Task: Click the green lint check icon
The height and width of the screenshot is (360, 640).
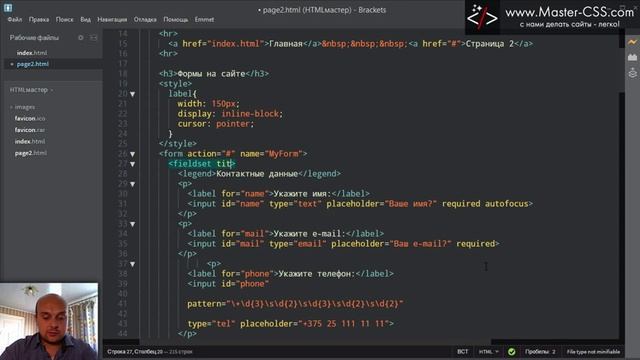Action: [511, 351]
